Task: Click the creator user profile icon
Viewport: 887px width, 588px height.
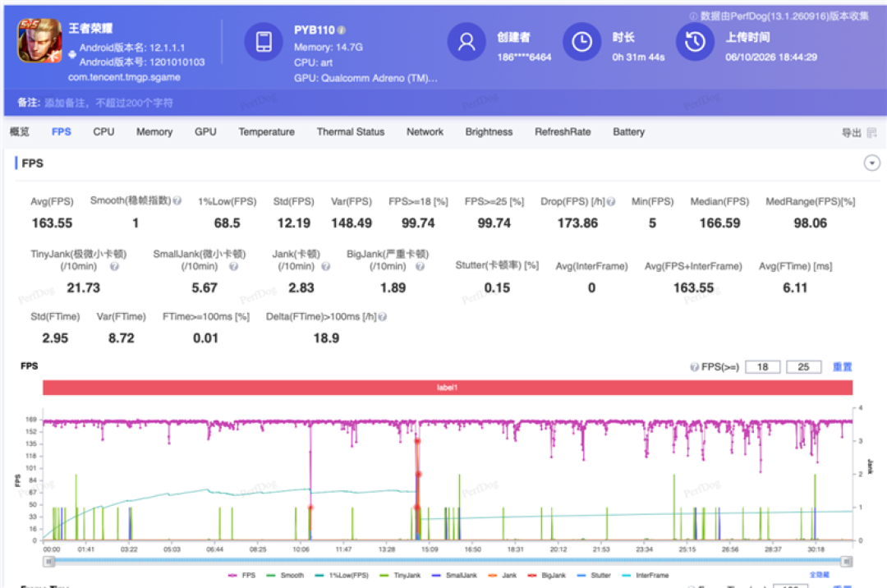Action: point(466,42)
